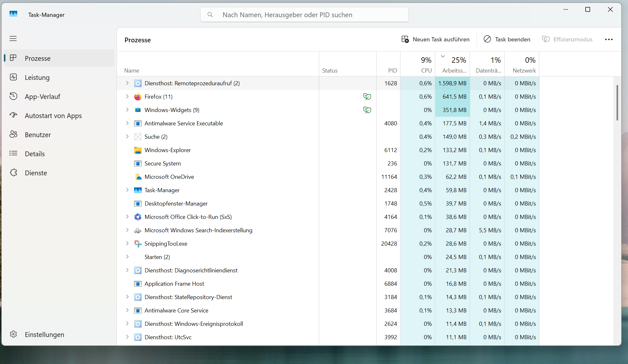Sort by the Netzwerk column header
628x364 pixels.
coord(522,64)
